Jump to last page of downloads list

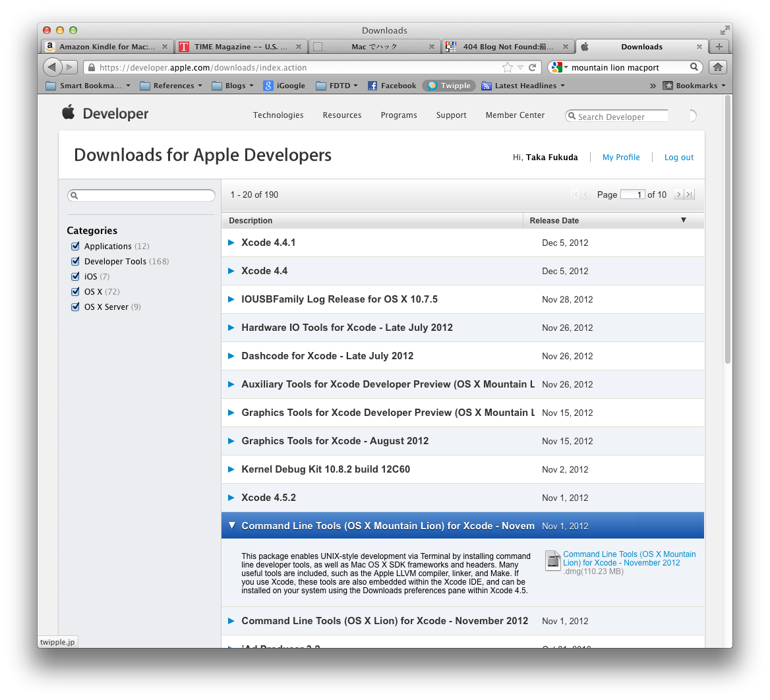tap(690, 194)
